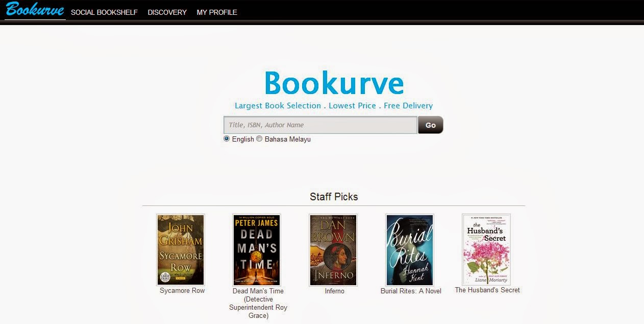Screen dimensions: 644x324
Task: Open The Husband's Secret book cover
Action: click(x=486, y=249)
